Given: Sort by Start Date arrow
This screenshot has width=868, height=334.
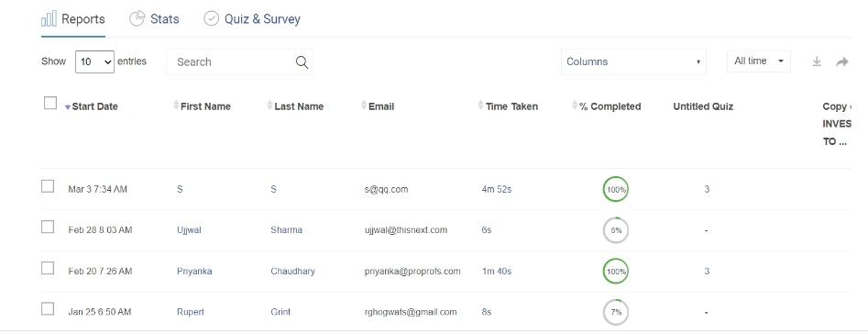Looking at the screenshot, I should (68, 107).
